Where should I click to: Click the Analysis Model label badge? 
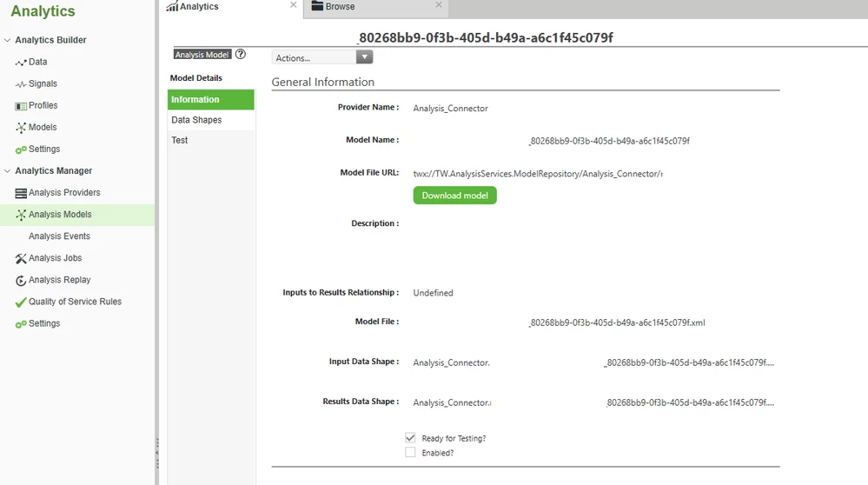[x=202, y=54]
